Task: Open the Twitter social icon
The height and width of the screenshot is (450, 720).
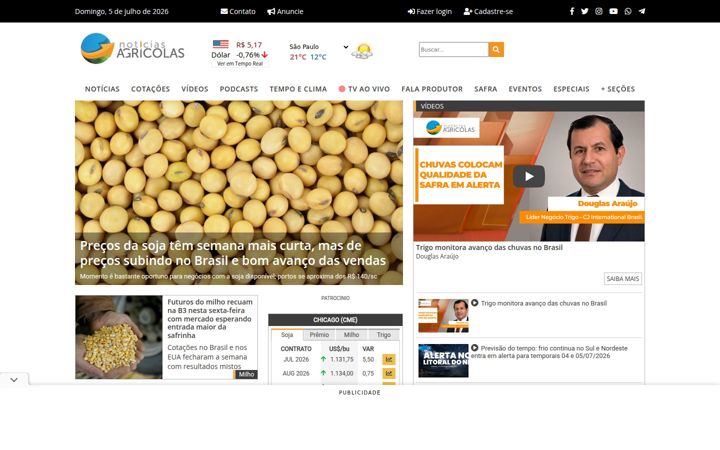Action: coord(585,11)
